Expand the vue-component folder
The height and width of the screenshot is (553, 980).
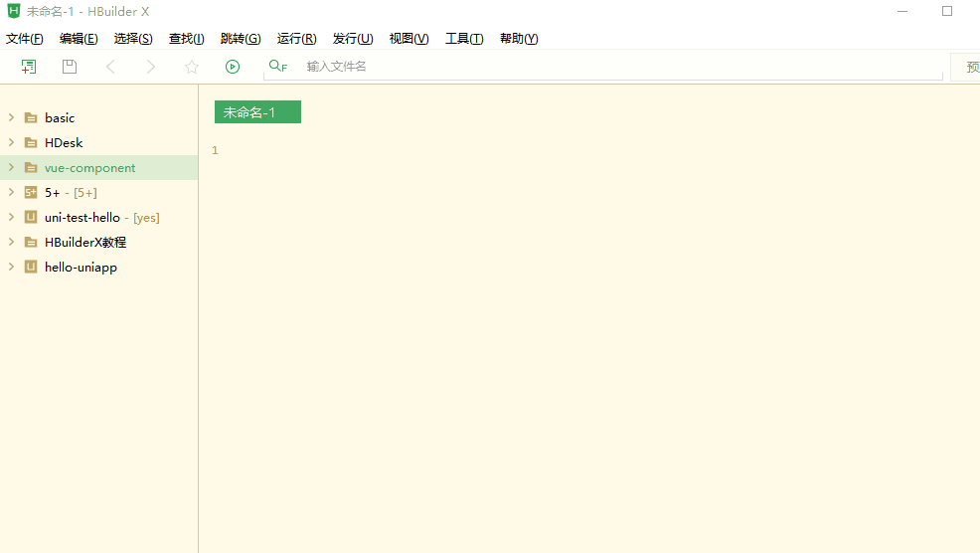tap(11, 168)
